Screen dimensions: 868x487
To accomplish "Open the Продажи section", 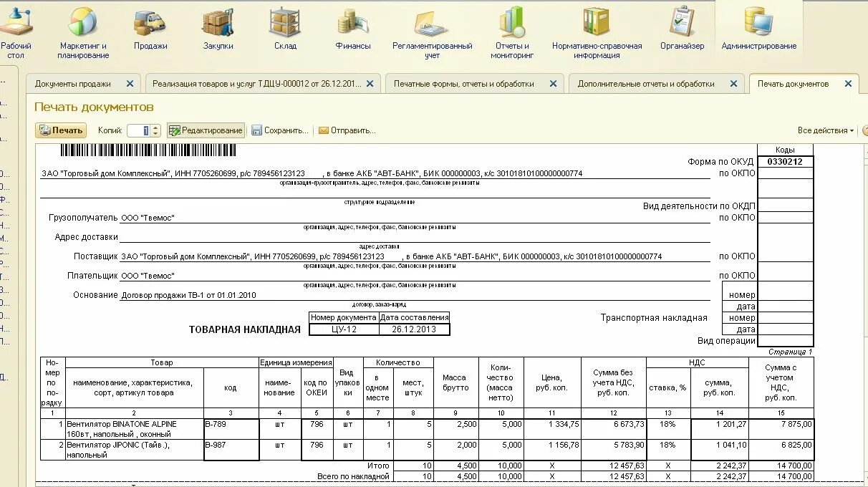I will 150,29.
